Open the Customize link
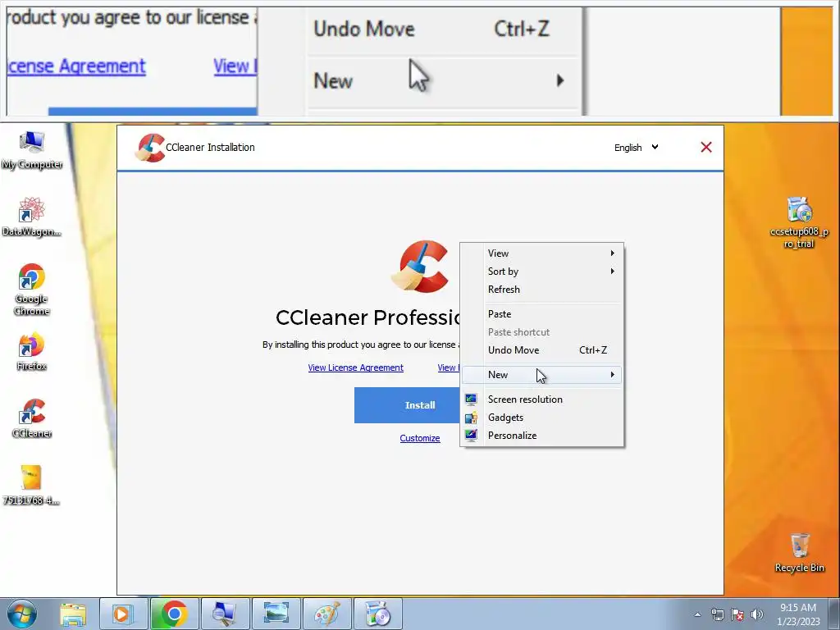840x630 pixels. pos(419,438)
